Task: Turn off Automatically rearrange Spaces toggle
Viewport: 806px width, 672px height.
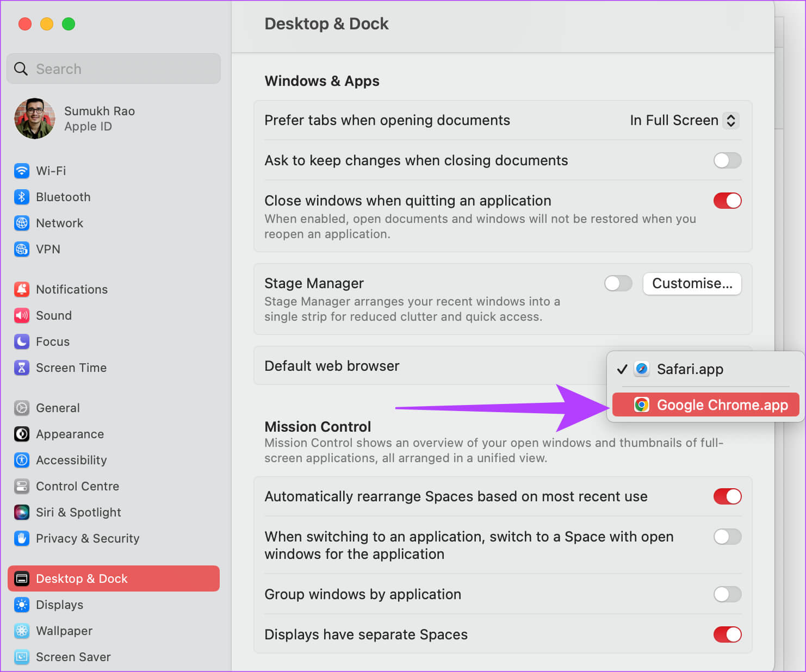Action: click(727, 496)
